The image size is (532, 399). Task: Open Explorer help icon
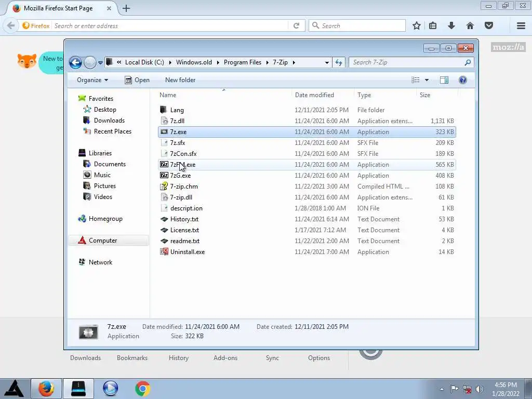pos(463,80)
